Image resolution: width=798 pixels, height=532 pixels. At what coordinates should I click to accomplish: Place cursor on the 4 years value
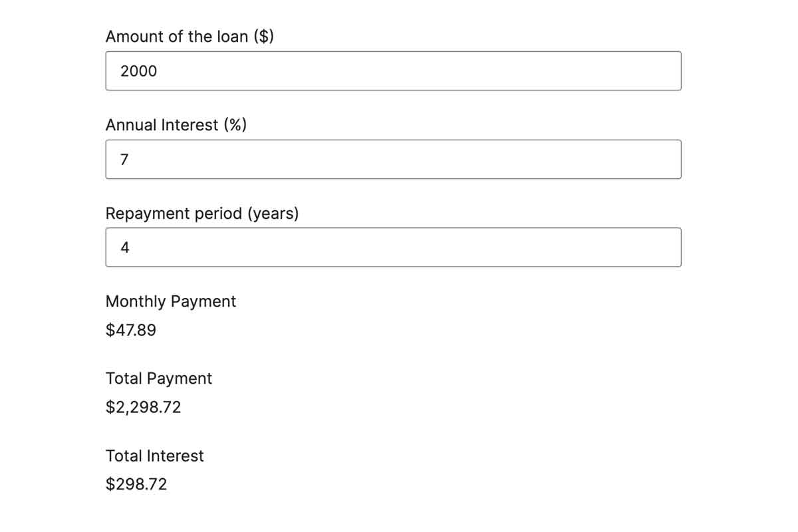click(x=125, y=247)
